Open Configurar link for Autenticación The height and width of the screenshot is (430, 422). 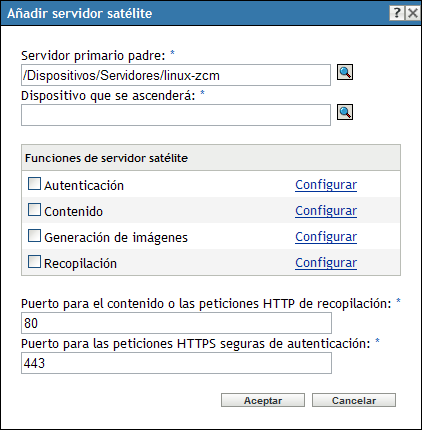(x=326, y=185)
